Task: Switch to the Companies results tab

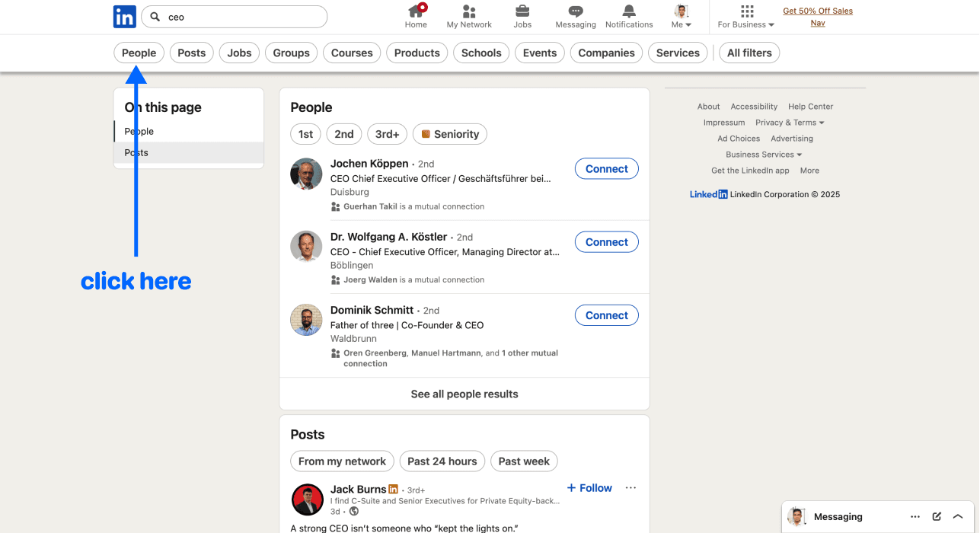Action: point(605,53)
